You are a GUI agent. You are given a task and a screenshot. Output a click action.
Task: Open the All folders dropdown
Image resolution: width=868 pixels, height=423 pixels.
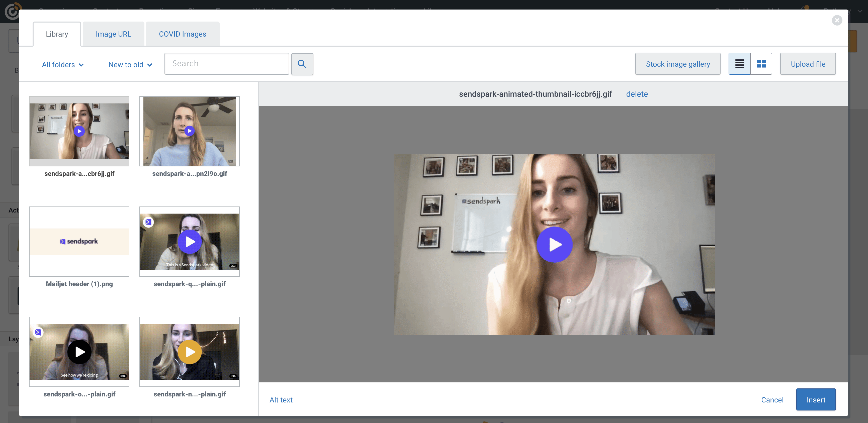coord(63,65)
